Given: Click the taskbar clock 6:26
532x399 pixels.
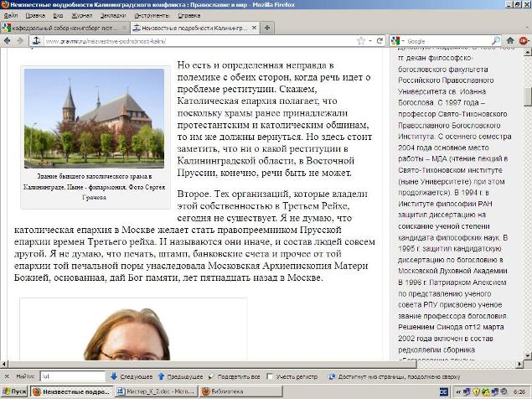Looking at the screenshot, I should 518,391.
